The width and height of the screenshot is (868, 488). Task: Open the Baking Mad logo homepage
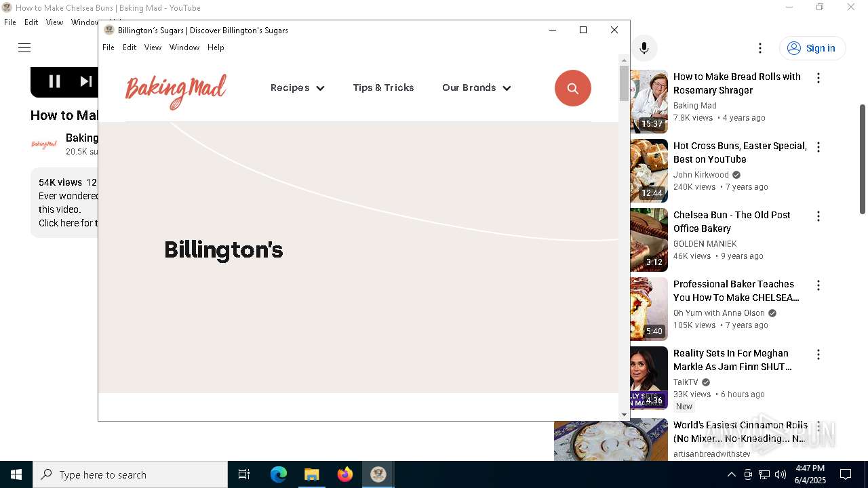click(176, 91)
